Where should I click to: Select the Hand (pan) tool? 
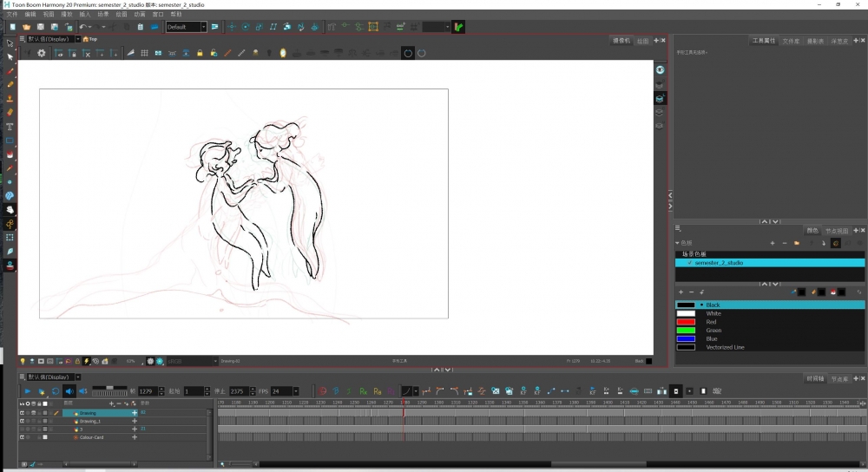coord(10,210)
